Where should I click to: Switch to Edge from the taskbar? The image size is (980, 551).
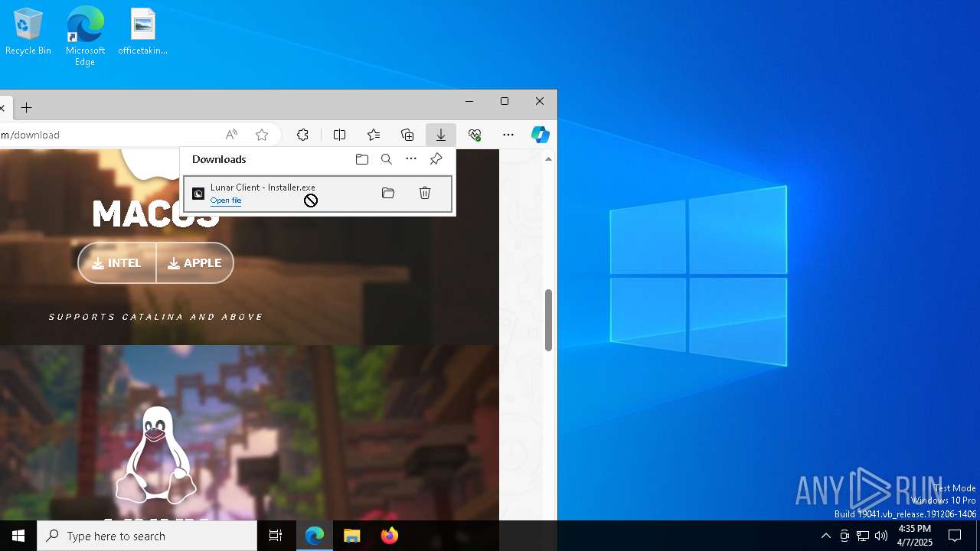pyautogui.click(x=315, y=536)
